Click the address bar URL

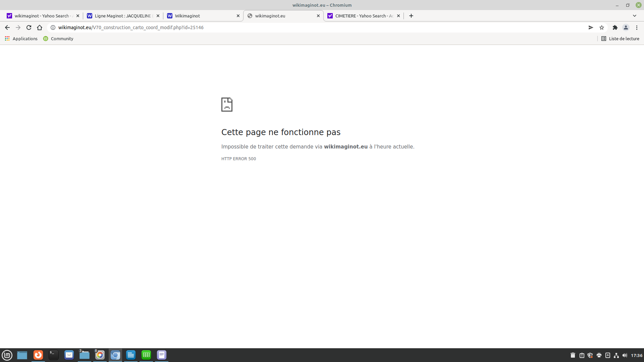click(x=131, y=27)
